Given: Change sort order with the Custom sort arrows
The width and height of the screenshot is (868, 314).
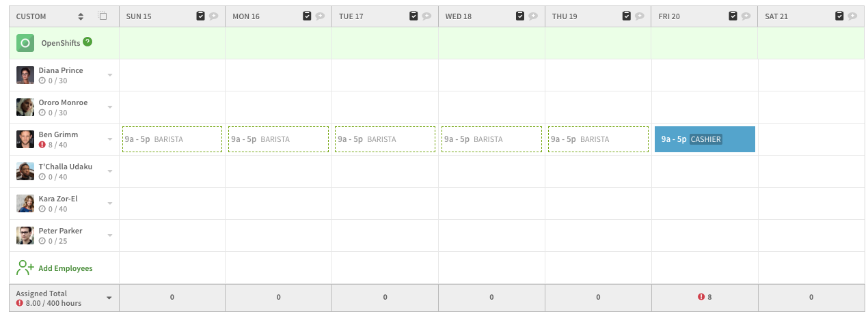Looking at the screenshot, I should pyautogui.click(x=81, y=16).
